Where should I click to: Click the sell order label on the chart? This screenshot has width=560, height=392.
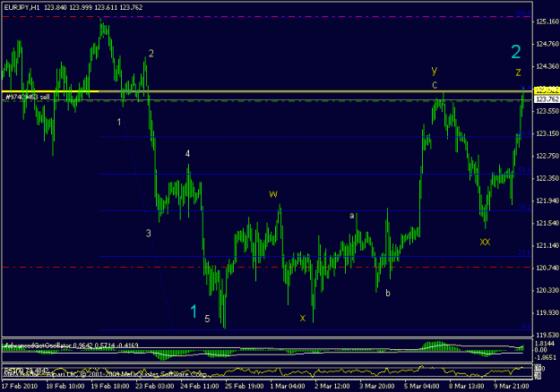coord(28,97)
